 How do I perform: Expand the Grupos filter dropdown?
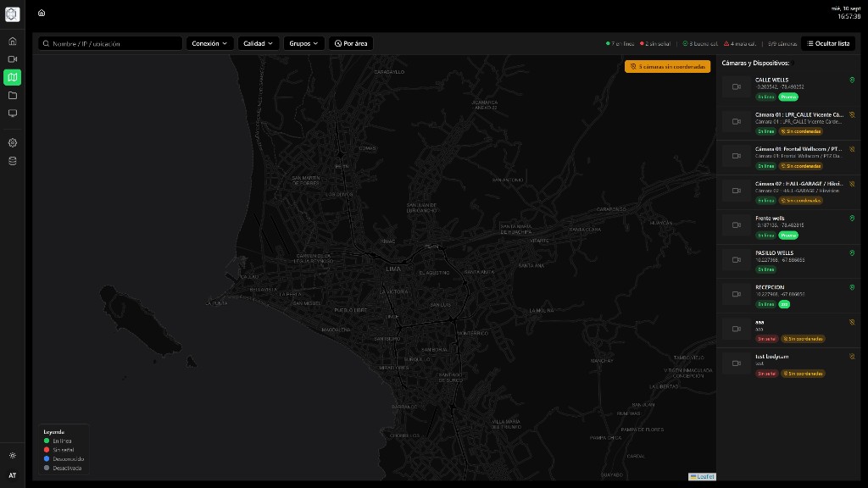coord(303,44)
